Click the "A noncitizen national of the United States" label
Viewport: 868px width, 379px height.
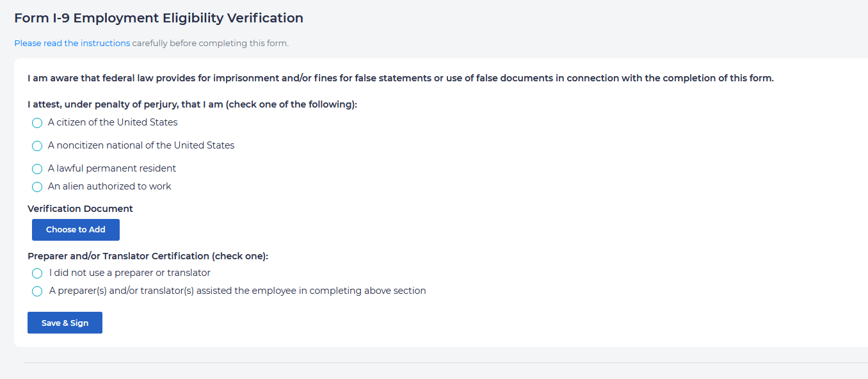tap(141, 145)
